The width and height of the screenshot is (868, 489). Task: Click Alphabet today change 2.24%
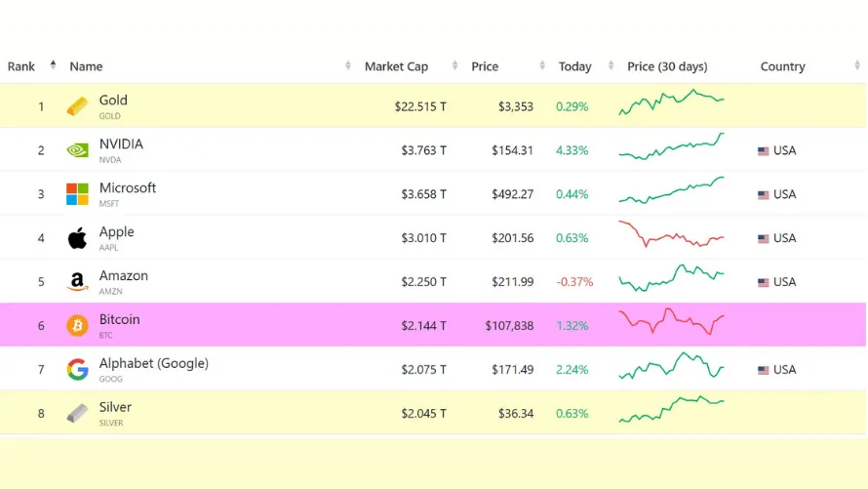(572, 369)
